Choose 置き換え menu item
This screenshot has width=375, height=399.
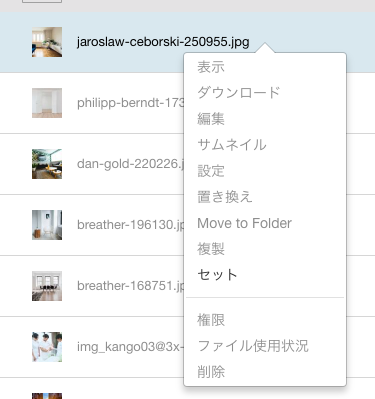coord(225,197)
